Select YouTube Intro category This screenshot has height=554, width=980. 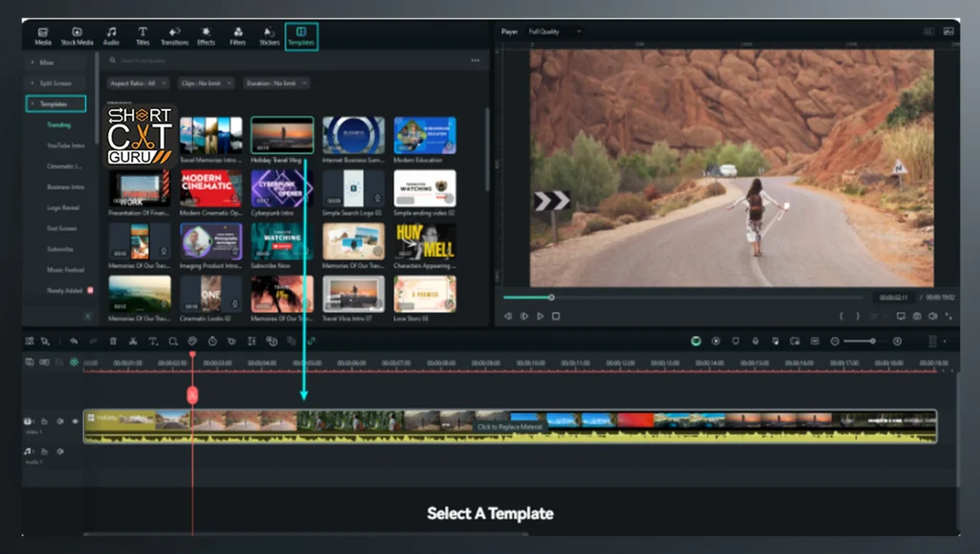tap(66, 145)
